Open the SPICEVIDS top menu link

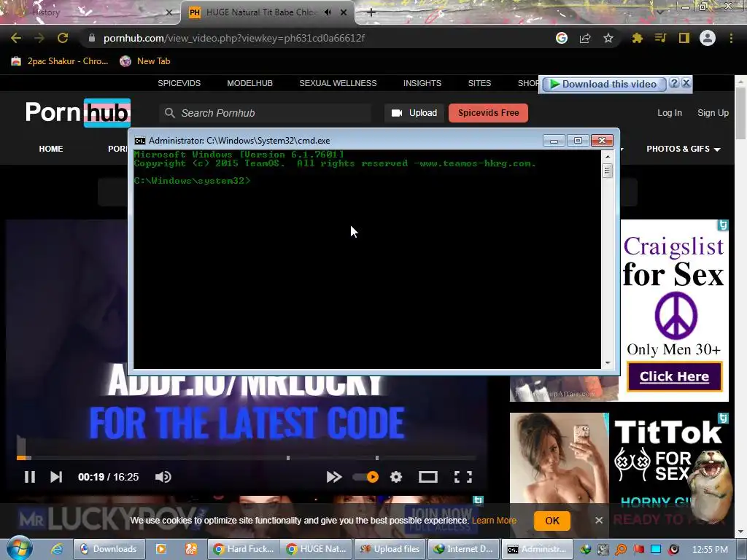(x=179, y=83)
